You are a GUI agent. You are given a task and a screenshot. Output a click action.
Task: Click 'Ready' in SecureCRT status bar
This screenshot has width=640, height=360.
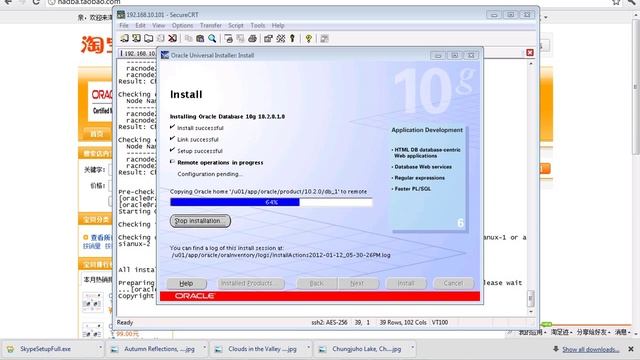pos(125,322)
